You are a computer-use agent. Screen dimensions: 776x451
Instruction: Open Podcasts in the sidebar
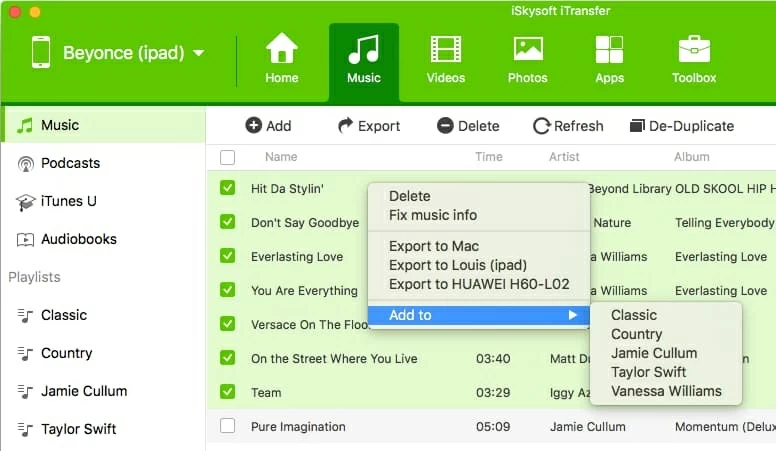pos(70,163)
